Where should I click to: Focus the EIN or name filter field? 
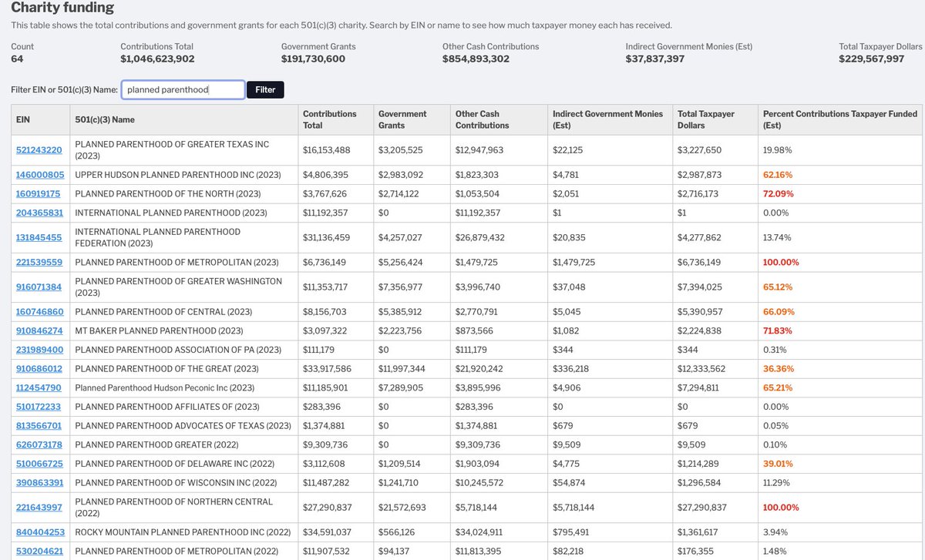(183, 90)
